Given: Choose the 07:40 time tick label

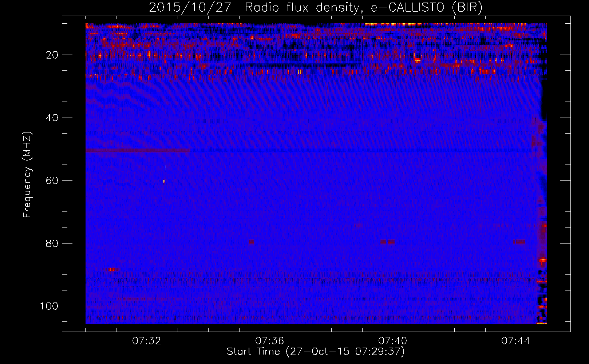Looking at the screenshot, I should [393, 341].
